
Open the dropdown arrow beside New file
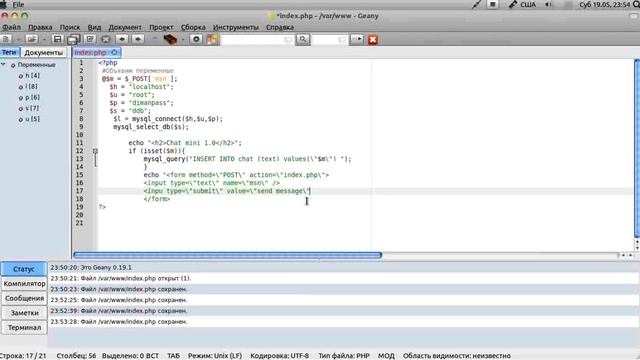18,40
